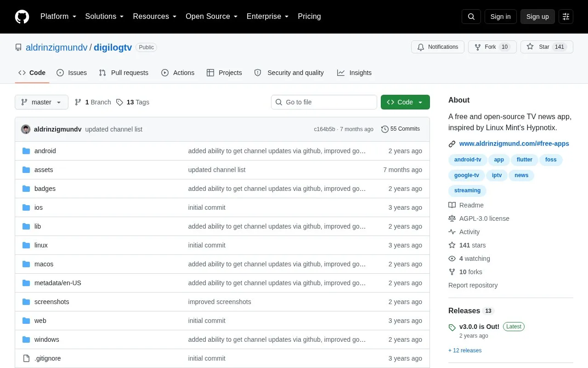Click the Sign up button

[537, 17]
